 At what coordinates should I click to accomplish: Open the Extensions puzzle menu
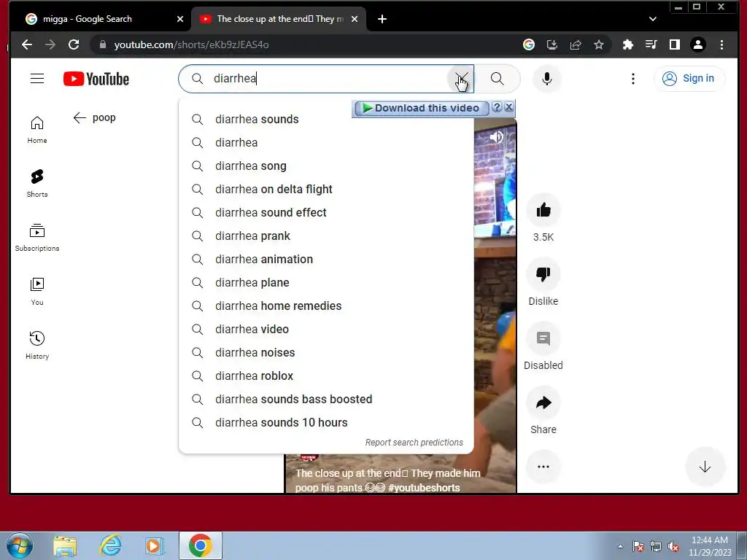(x=628, y=44)
